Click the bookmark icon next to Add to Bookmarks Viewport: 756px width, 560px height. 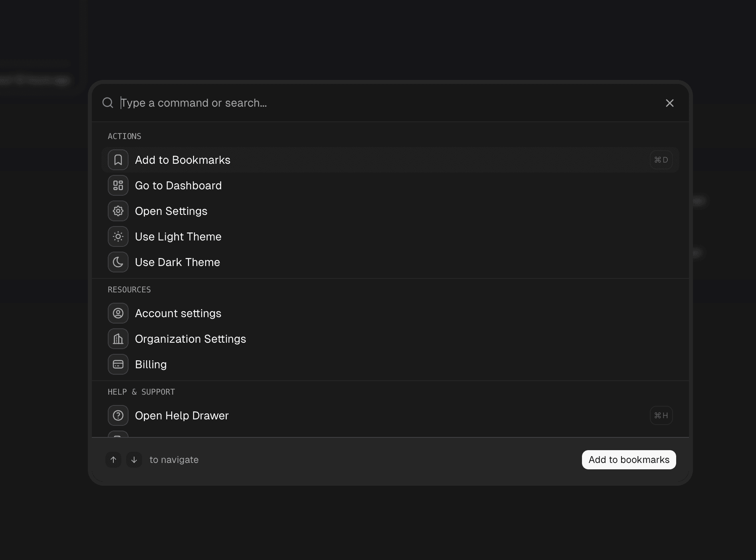[118, 160]
